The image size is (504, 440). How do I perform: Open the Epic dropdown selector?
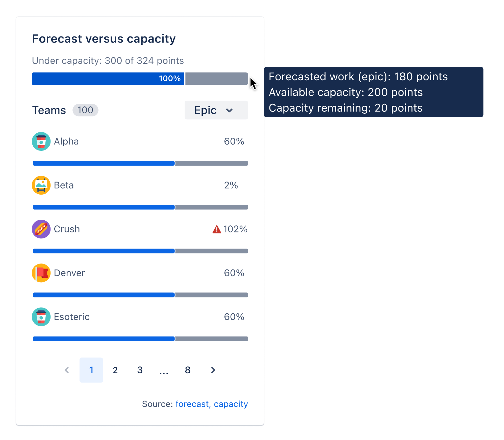point(216,110)
